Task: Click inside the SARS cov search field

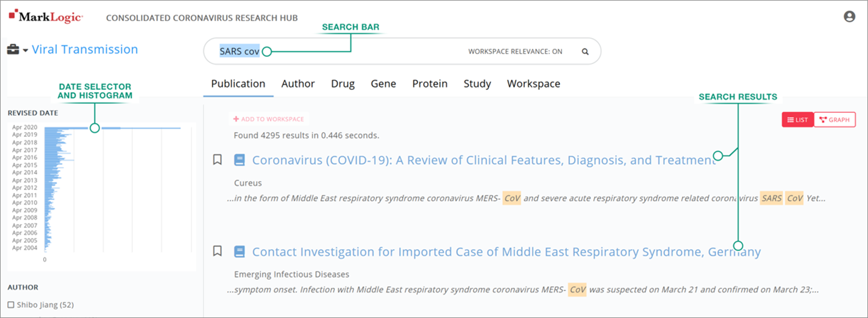Action: (x=240, y=51)
